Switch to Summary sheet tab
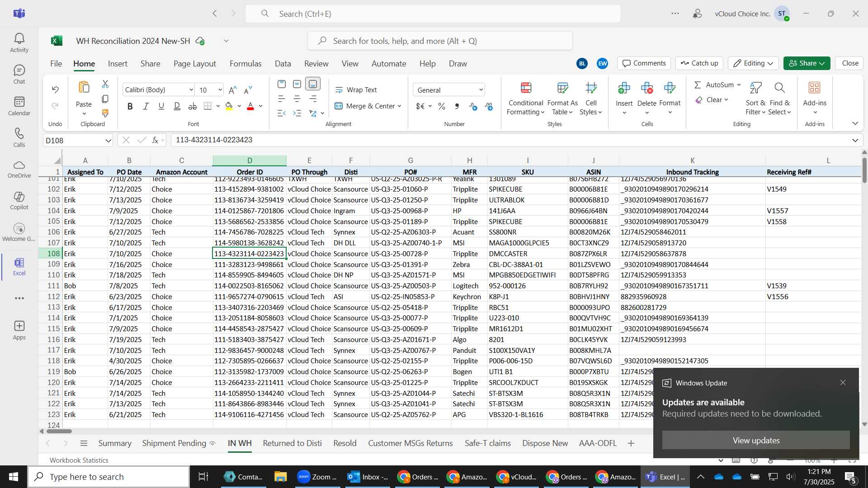868x488 pixels. (115, 443)
